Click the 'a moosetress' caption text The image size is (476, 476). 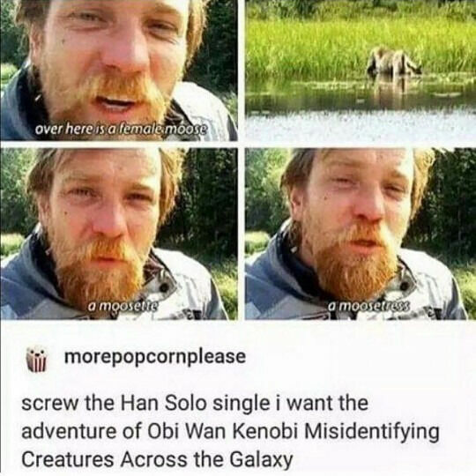369,306
